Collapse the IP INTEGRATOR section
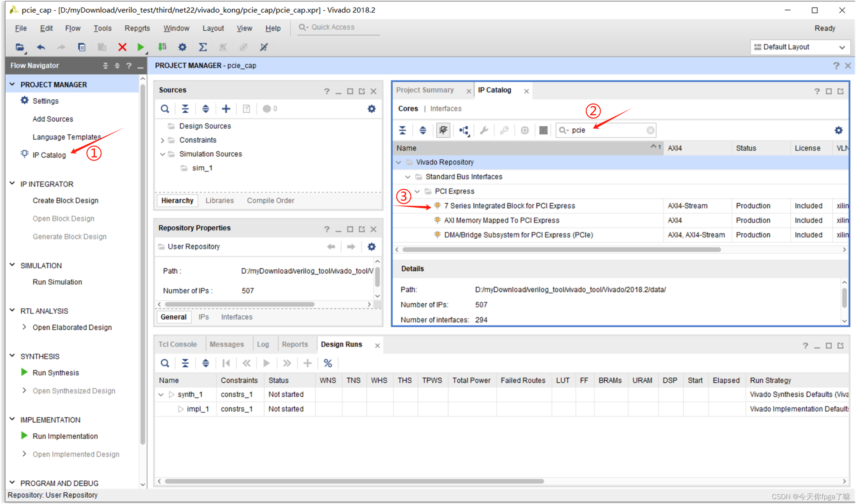The image size is (856, 504). 12,184
